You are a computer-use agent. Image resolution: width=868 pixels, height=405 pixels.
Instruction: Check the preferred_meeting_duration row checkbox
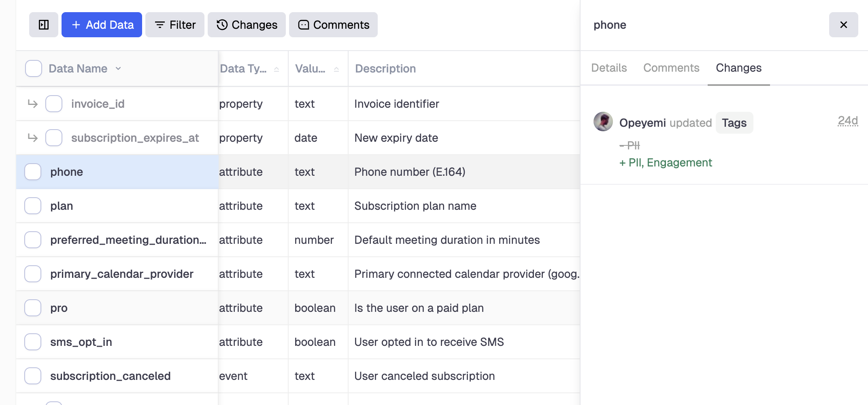click(x=33, y=240)
